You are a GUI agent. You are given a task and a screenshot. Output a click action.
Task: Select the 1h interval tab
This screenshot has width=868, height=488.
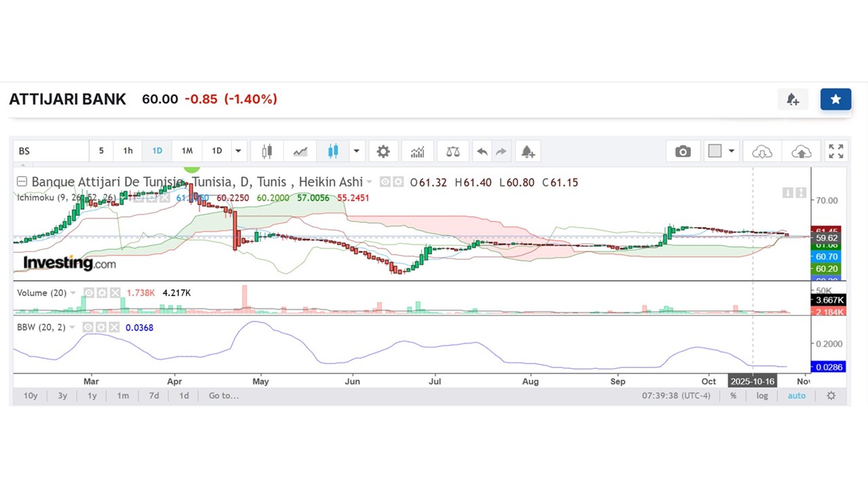point(127,151)
